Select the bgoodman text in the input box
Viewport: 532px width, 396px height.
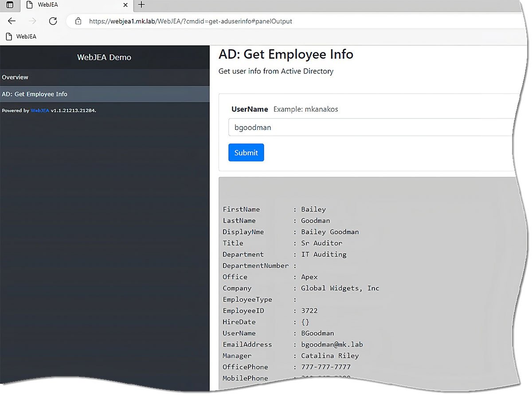(253, 127)
